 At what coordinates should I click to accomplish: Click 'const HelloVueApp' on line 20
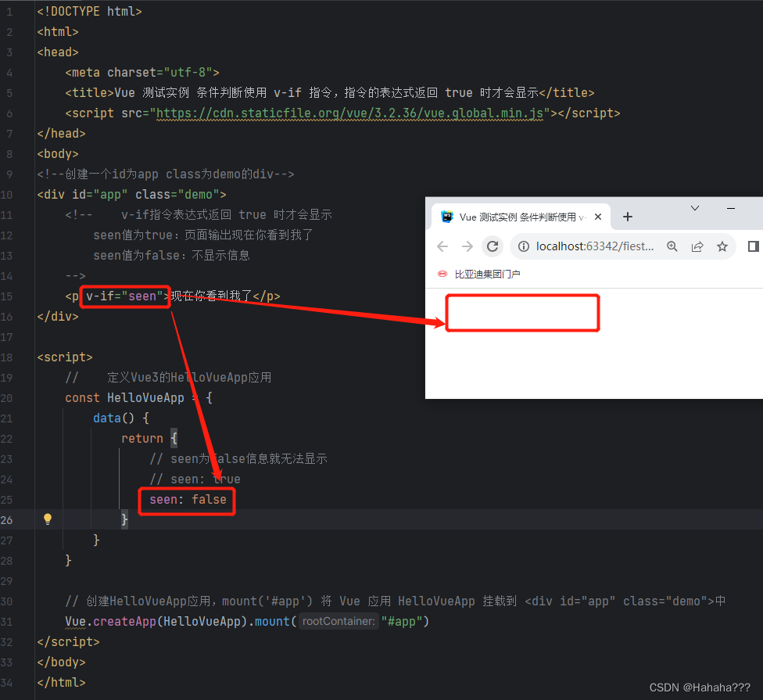[x=124, y=397]
